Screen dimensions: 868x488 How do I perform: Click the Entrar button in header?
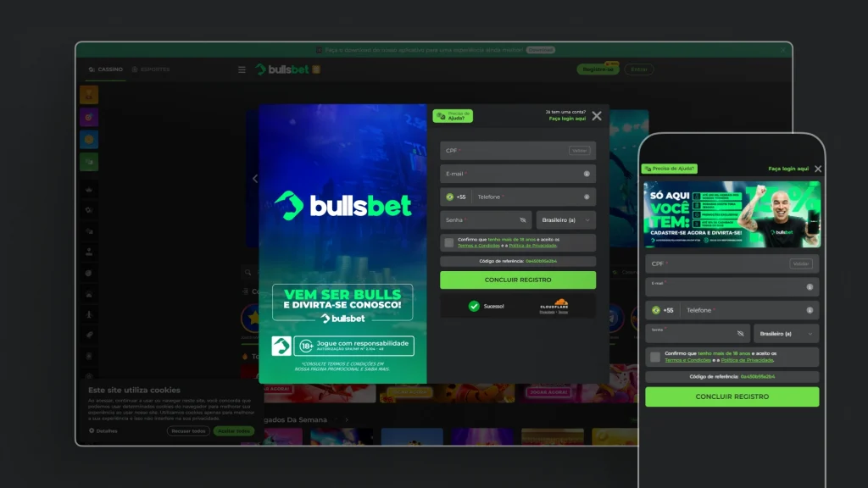639,69
